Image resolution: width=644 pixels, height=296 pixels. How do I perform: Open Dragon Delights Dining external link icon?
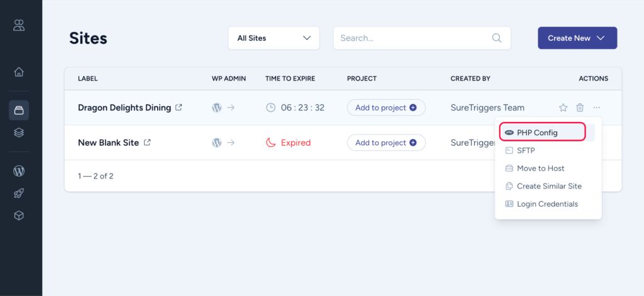point(179,107)
